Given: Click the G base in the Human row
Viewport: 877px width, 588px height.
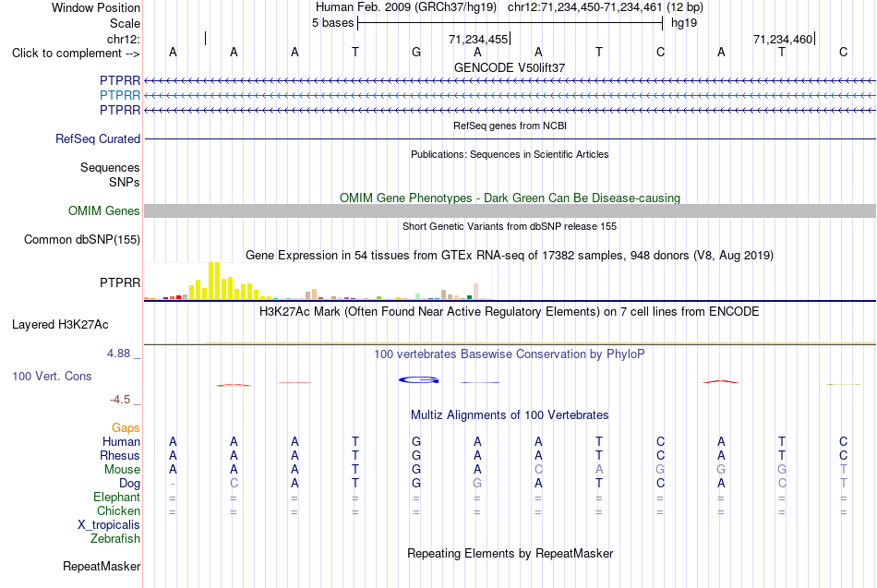Looking at the screenshot, I should coord(416,442).
